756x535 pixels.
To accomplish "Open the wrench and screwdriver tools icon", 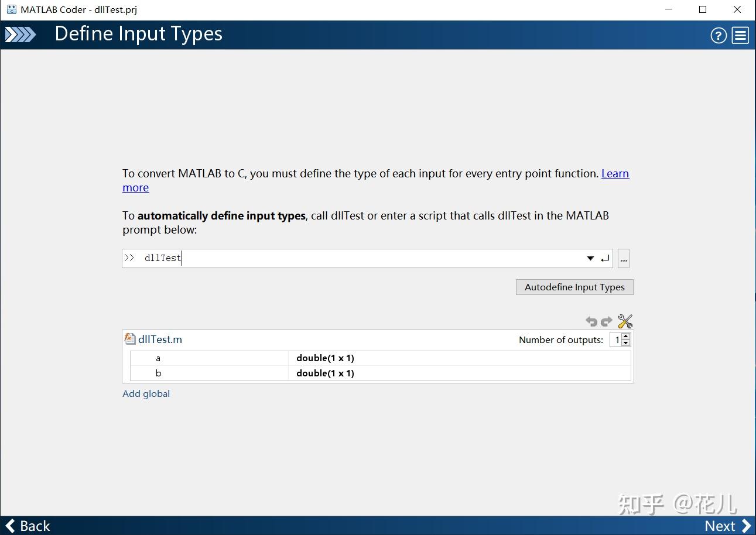I will point(625,321).
